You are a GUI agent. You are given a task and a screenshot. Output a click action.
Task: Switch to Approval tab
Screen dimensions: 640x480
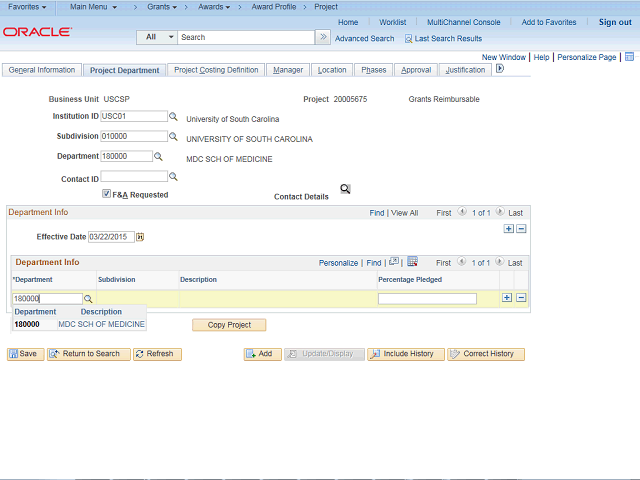(x=416, y=70)
